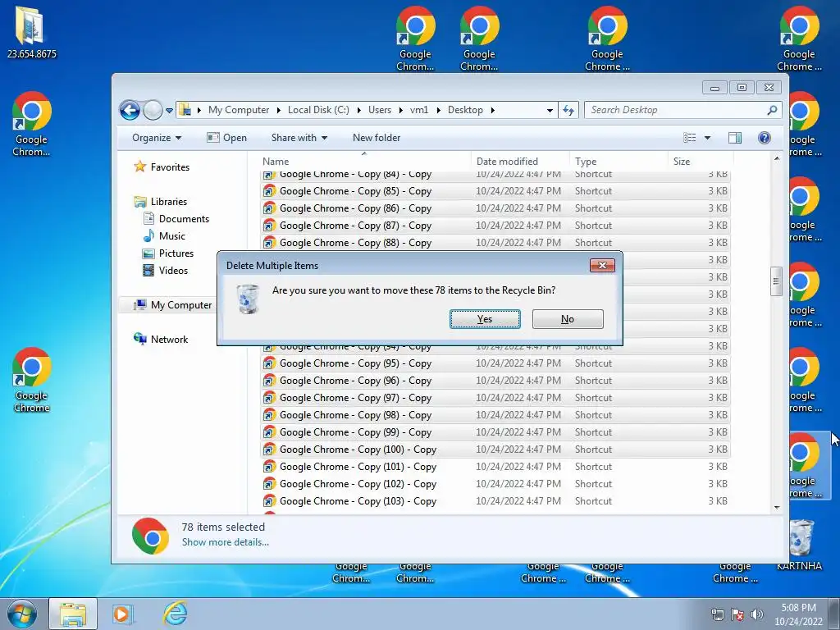Expand the arrow after vm1 breadcrumb
840x630 pixels.
coord(438,110)
